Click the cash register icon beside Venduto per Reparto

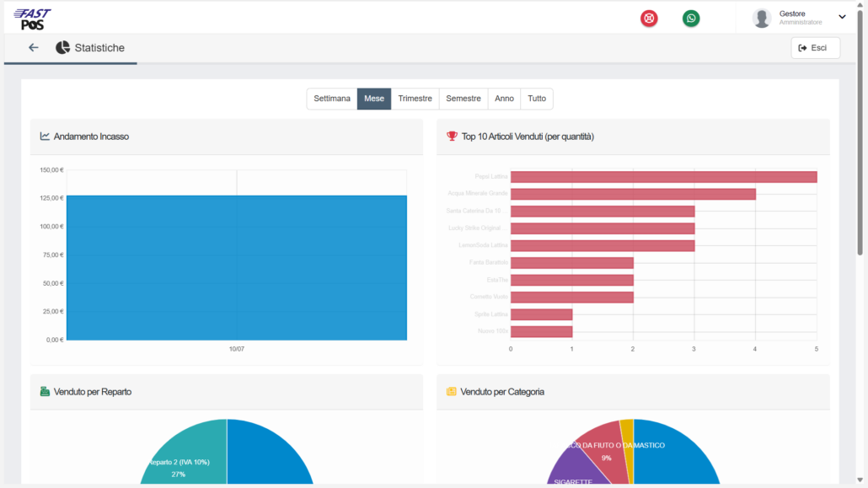45,392
